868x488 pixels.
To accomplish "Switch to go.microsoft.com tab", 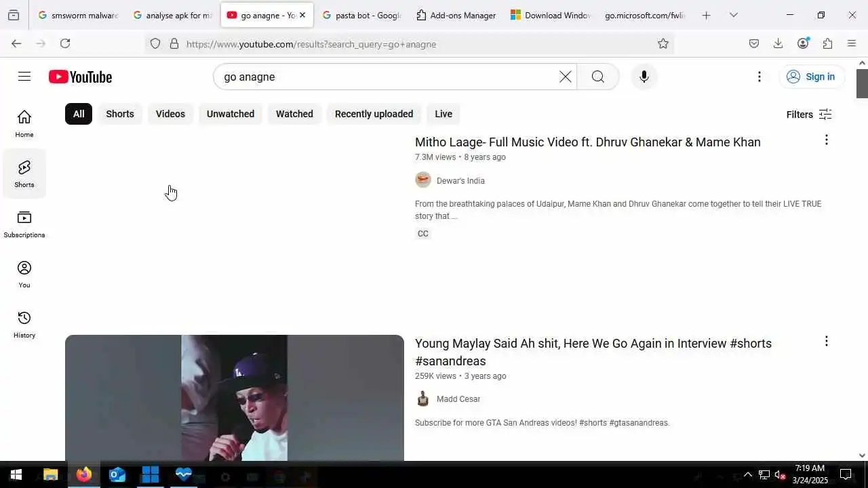I will (644, 15).
